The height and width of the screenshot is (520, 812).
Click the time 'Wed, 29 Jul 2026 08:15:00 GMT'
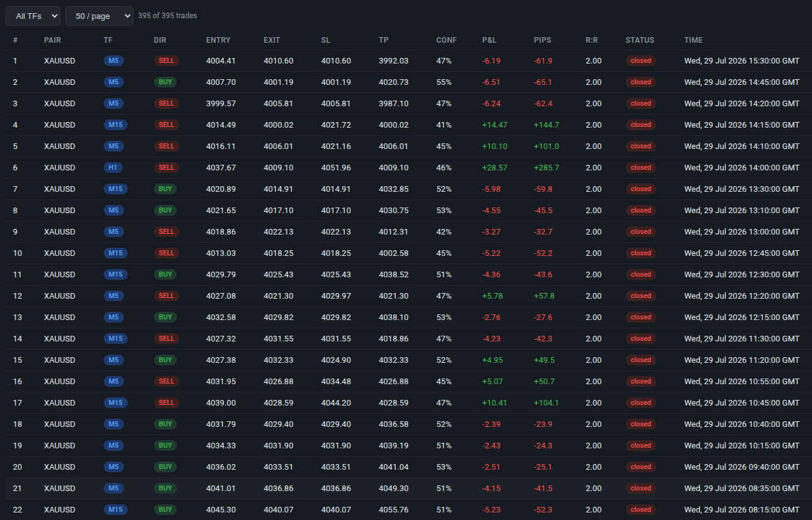tap(742, 510)
